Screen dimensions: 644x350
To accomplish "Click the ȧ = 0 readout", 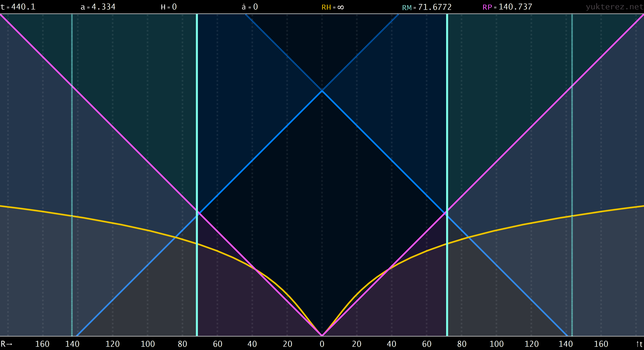I will click(x=250, y=7).
